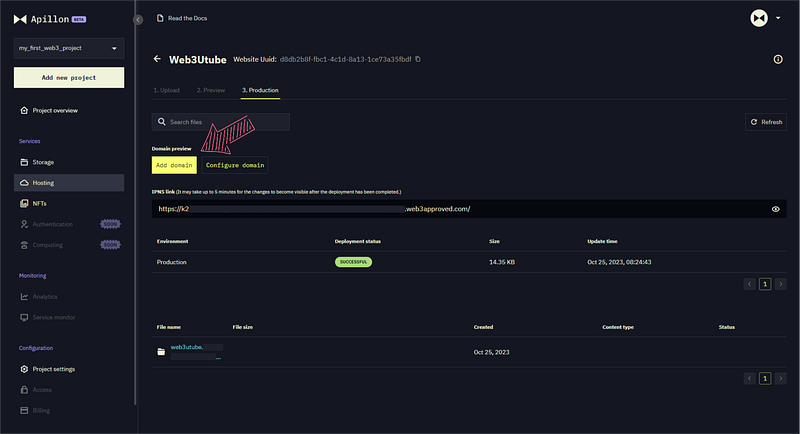Click the Add new project button
Screen dimensions: 800x434
click(69, 78)
